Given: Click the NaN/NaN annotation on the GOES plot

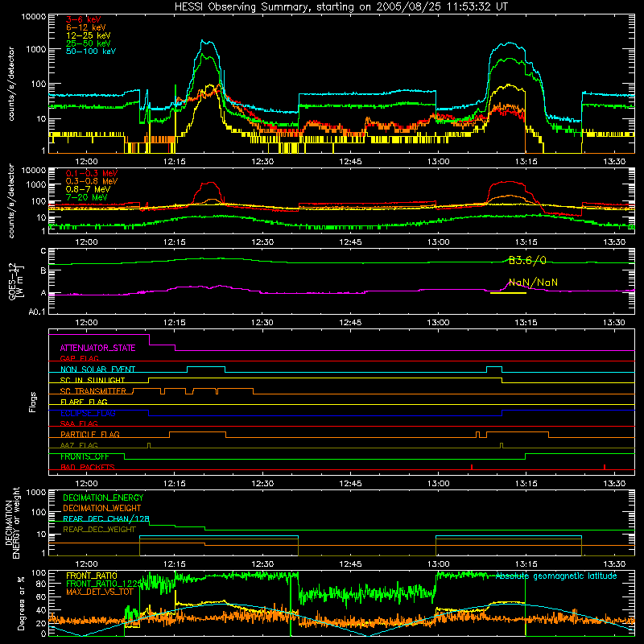Looking at the screenshot, I should (x=533, y=283).
